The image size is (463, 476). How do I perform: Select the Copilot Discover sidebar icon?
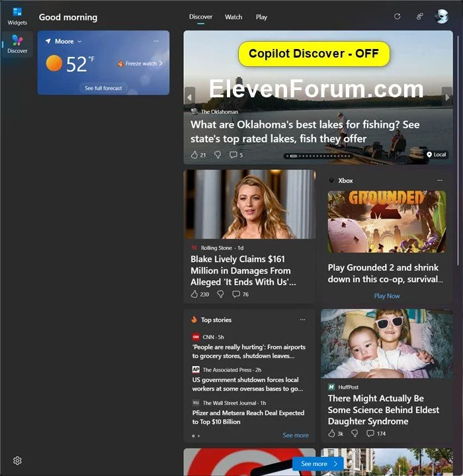tap(17, 44)
